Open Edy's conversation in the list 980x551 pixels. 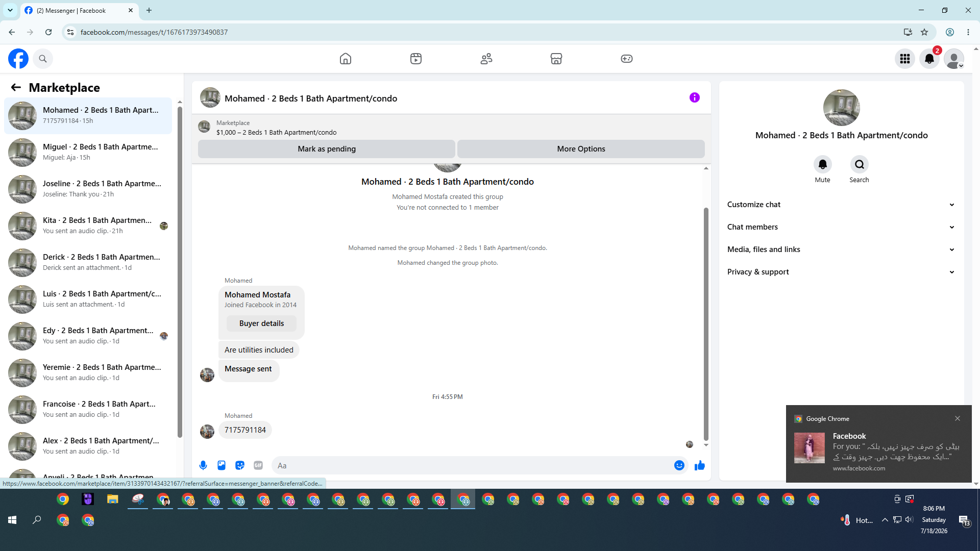coord(88,336)
